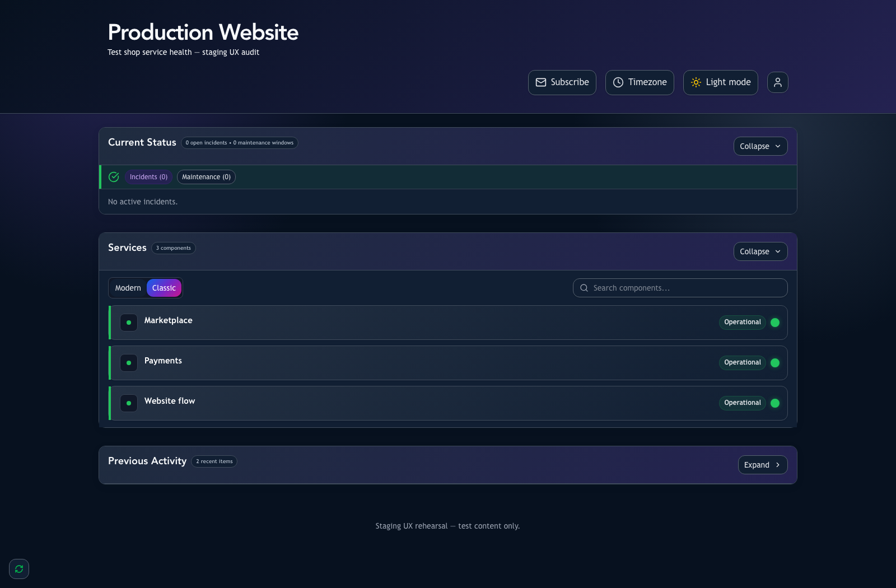Collapse the Services section
Image resolution: width=896 pixels, height=588 pixels.
[760, 251]
